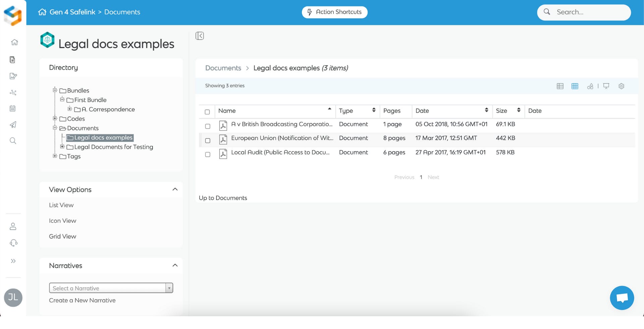
Task: Open the paper plane send icon
Action: point(13,125)
